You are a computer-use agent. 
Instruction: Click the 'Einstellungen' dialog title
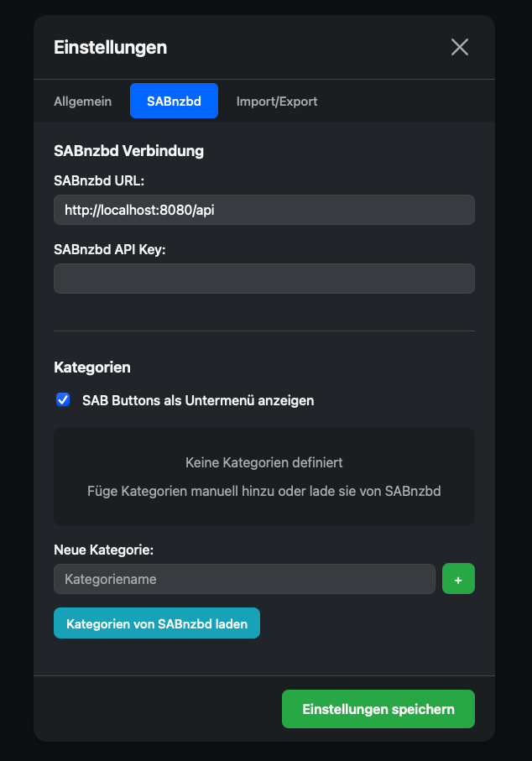coord(110,48)
